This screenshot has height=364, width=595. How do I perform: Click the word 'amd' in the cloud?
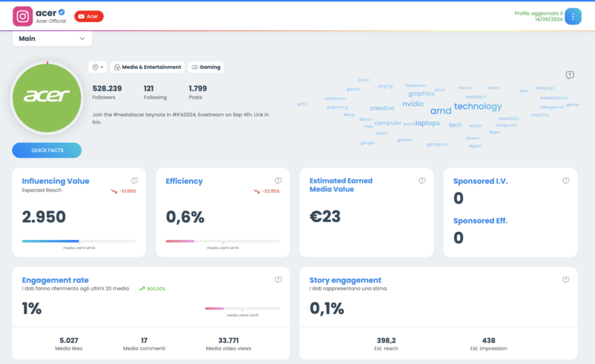(440, 111)
